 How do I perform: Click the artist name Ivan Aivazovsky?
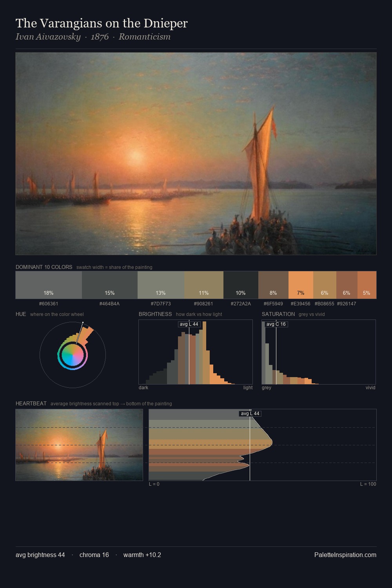[x=48, y=37]
